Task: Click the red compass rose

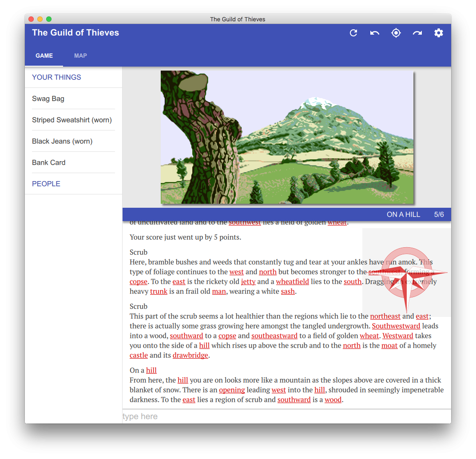Action: pyautogui.click(x=406, y=273)
